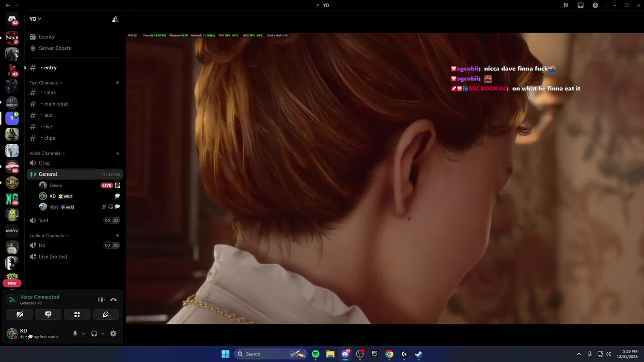Open Discord direct messages home icon

tap(12, 20)
